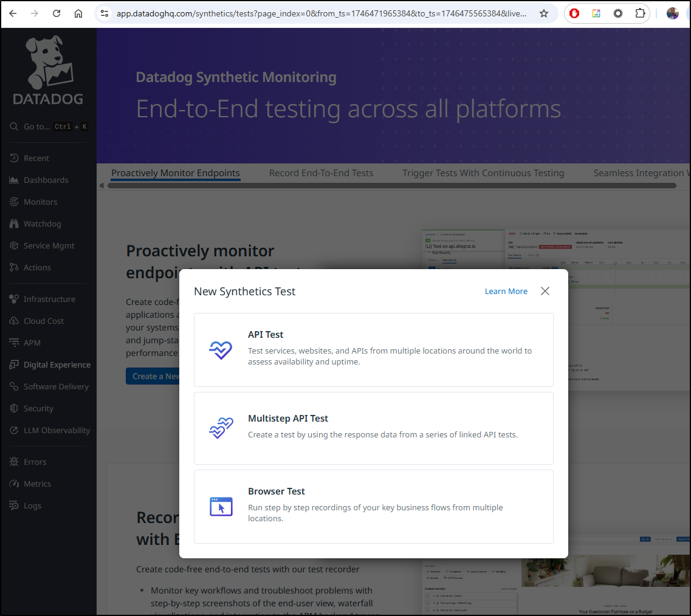Go to browser home page icon
Viewport: 691px width, 616px height.
78,13
